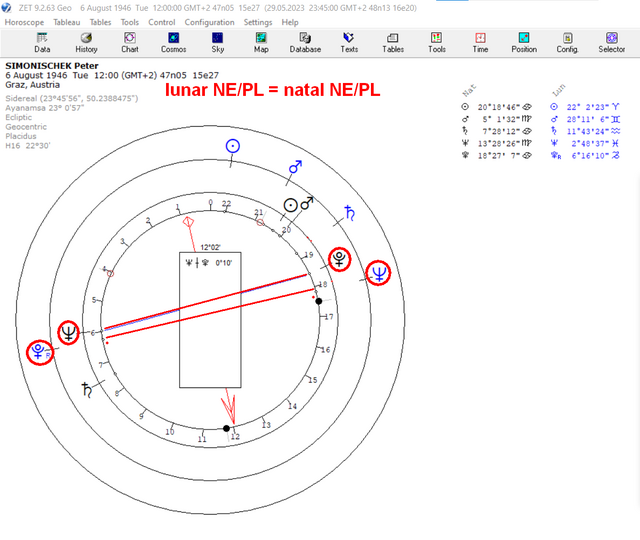Open the Configuration menu

click(x=209, y=22)
